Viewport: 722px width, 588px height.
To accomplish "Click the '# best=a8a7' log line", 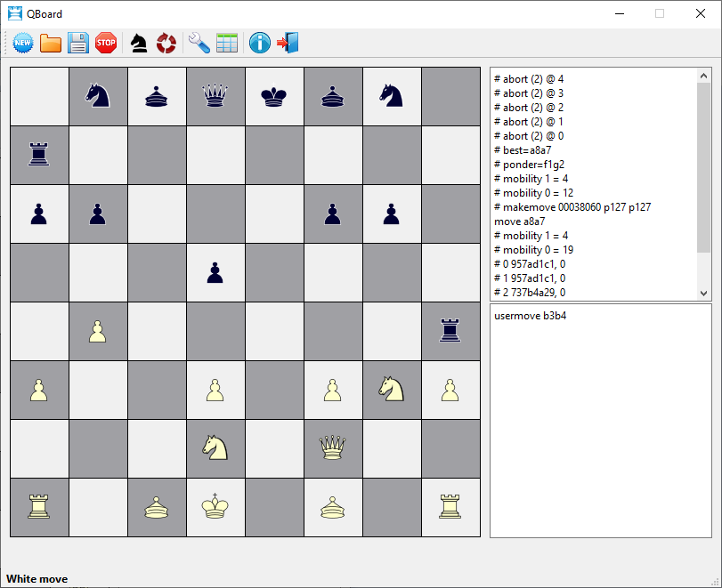I will [523, 150].
